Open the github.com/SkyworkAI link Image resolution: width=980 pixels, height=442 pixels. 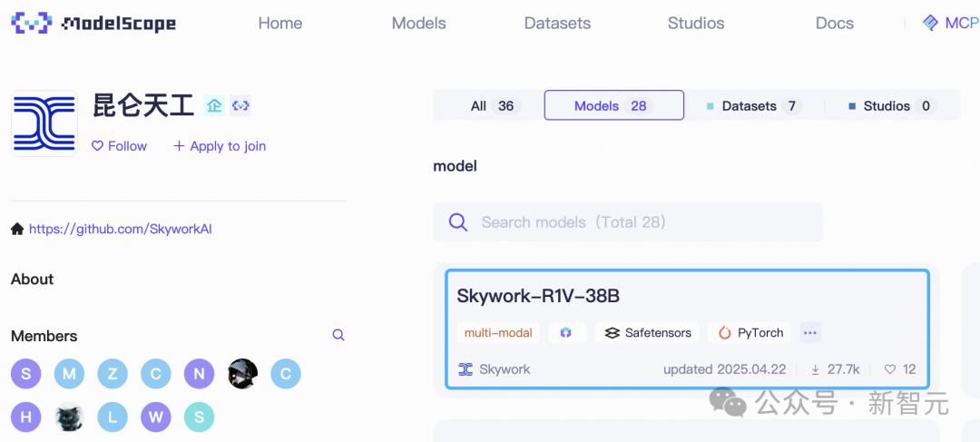(x=121, y=229)
